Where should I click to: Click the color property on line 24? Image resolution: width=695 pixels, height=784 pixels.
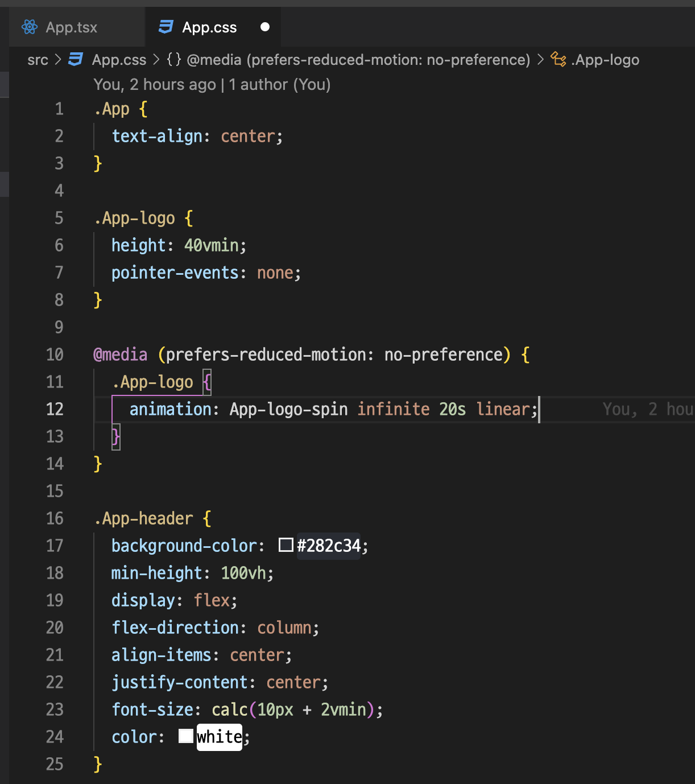[x=134, y=737]
